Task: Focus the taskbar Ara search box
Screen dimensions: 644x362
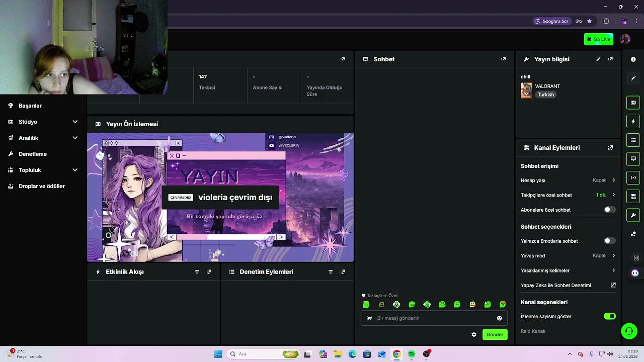Action: coord(263,354)
